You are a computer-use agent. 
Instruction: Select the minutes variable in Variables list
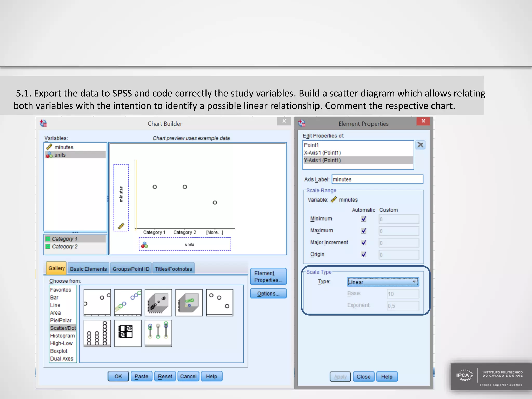(x=75, y=147)
